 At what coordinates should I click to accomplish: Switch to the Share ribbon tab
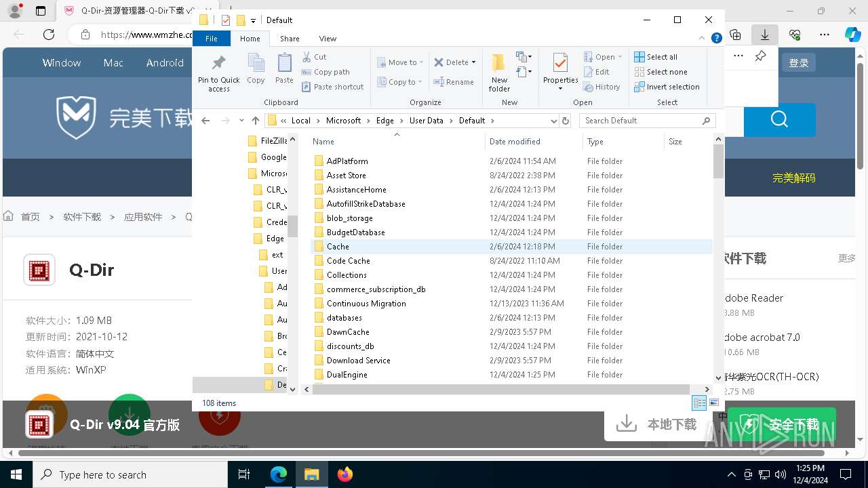click(x=290, y=39)
